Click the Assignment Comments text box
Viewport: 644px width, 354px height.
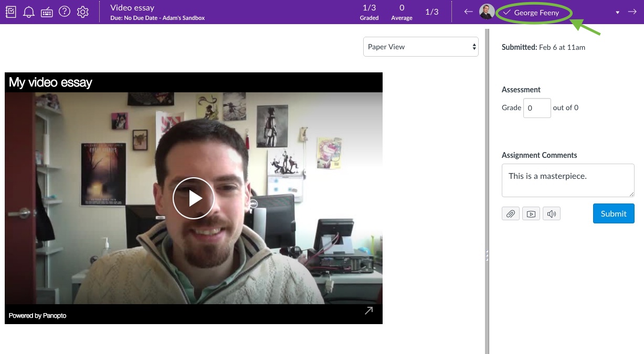(x=568, y=180)
